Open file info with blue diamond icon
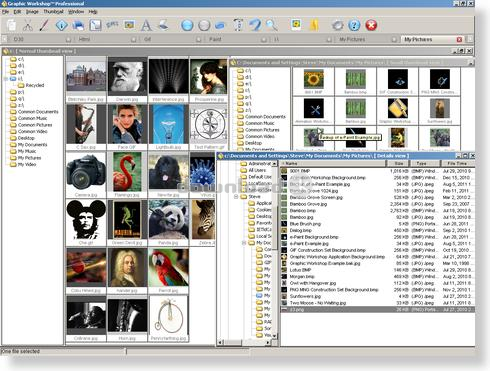This screenshot has height=371, width=490. pos(62,25)
